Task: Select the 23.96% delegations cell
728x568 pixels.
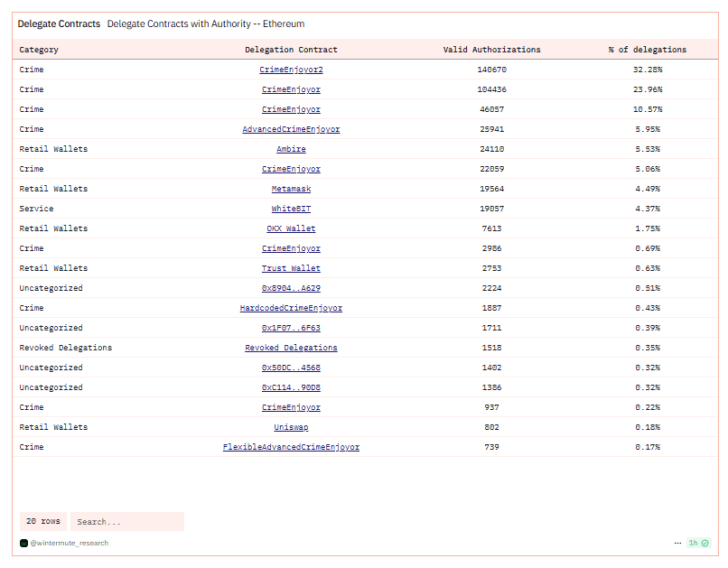Action: click(648, 89)
